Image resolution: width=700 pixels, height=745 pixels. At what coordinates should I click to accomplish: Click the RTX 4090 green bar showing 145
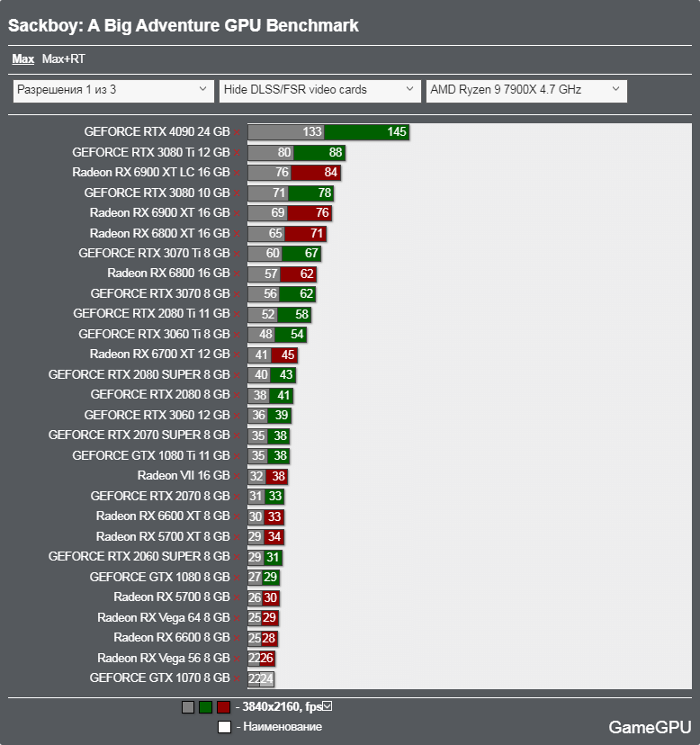366,132
